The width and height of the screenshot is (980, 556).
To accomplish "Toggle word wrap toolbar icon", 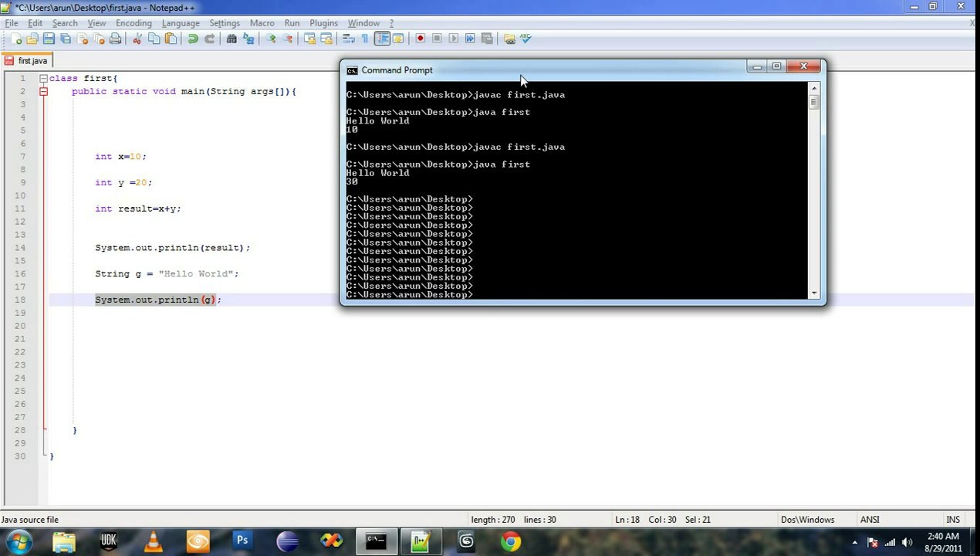I will (x=349, y=39).
